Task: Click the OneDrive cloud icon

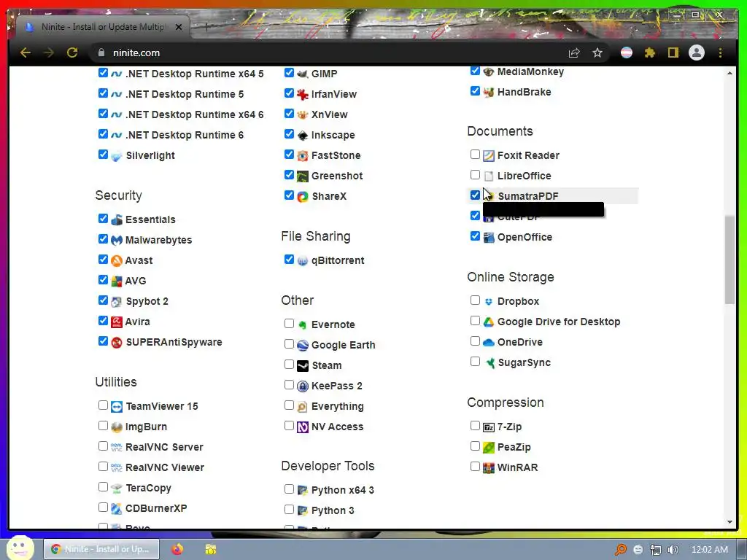Action: [489, 343]
